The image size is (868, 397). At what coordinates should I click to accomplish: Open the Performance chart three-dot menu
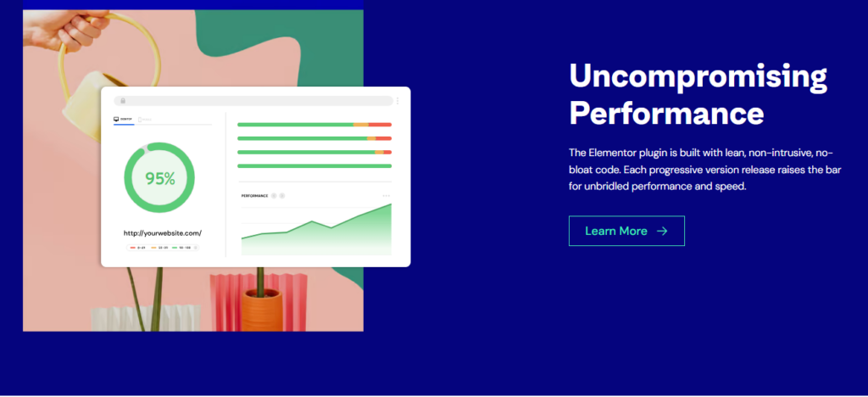(387, 196)
